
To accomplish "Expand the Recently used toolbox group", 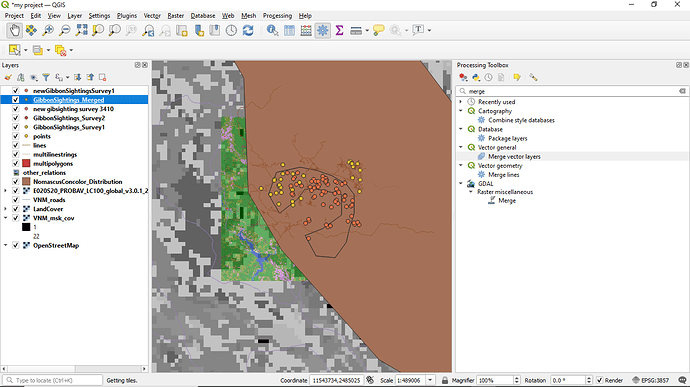I will [461, 102].
